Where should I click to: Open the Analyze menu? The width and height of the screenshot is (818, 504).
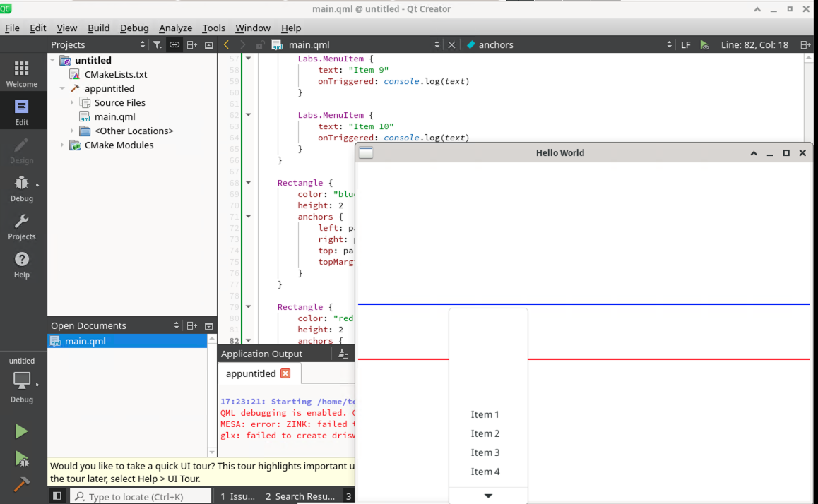point(175,28)
